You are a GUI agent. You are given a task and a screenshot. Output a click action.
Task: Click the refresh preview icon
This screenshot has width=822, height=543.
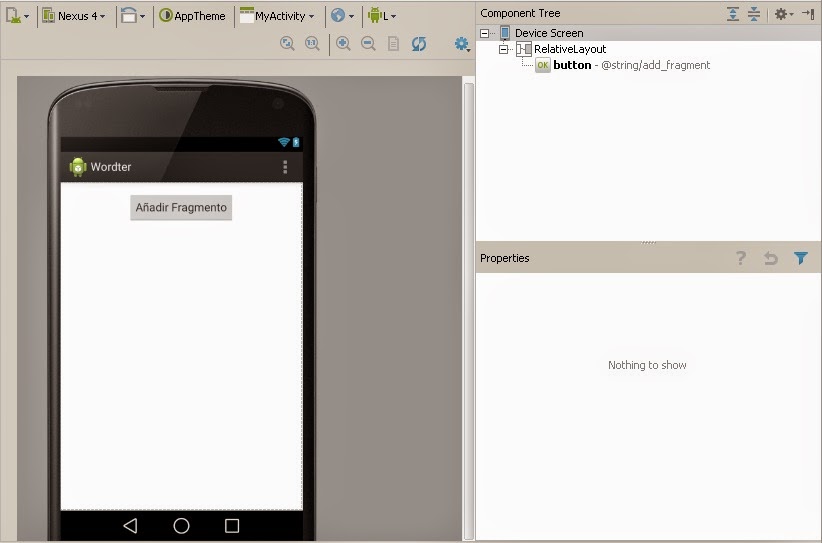(419, 44)
